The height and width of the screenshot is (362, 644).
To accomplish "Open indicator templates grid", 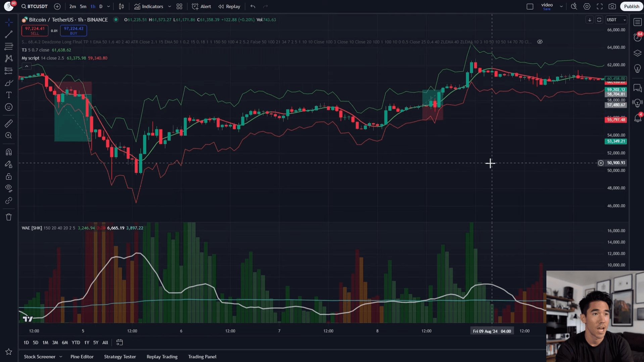I will tap(180, 6).
